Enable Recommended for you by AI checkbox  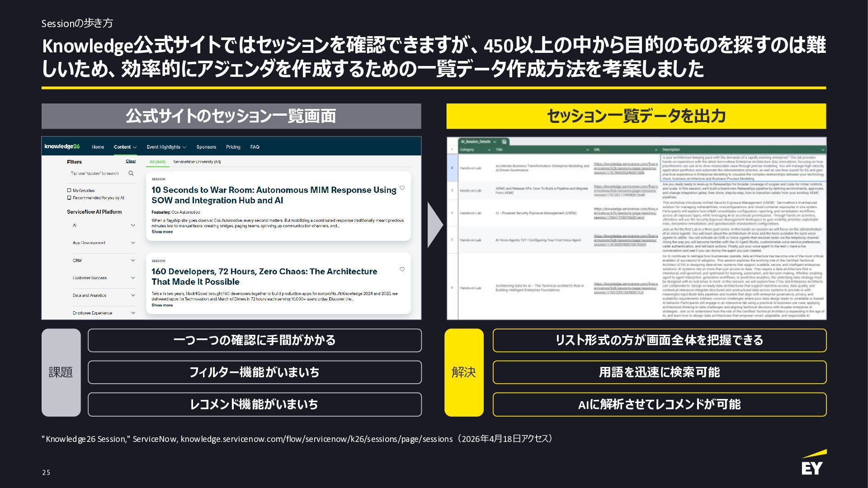click(69, 198)
